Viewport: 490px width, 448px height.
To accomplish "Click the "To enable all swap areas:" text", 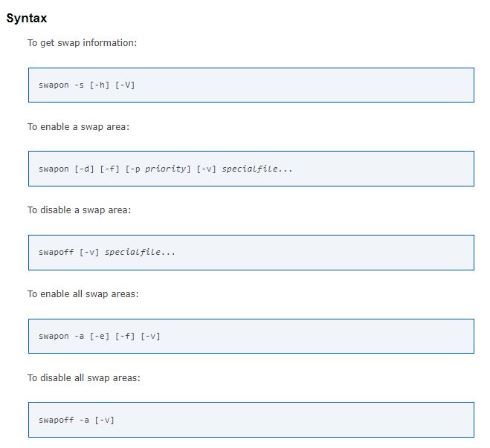I will 83,294.
